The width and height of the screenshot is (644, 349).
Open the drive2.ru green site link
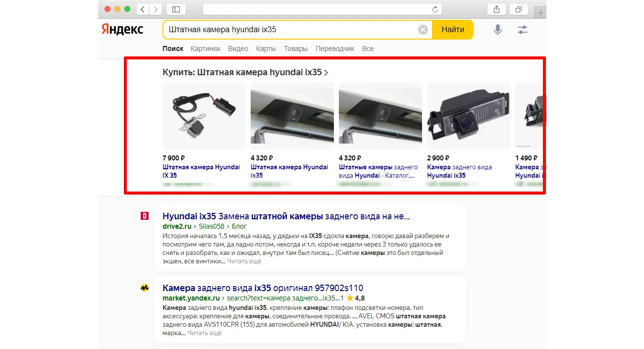[x=177, y=226]
